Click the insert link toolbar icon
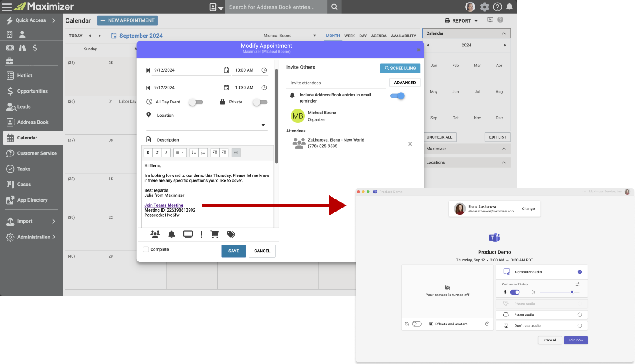This screenshot has height=364, width=635. click(236, 152)
